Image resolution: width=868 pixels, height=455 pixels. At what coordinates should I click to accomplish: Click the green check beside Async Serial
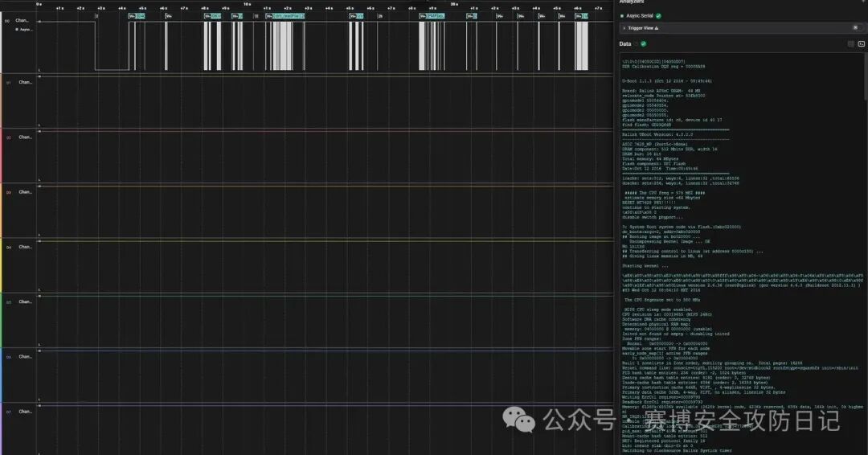pos(658,16)
